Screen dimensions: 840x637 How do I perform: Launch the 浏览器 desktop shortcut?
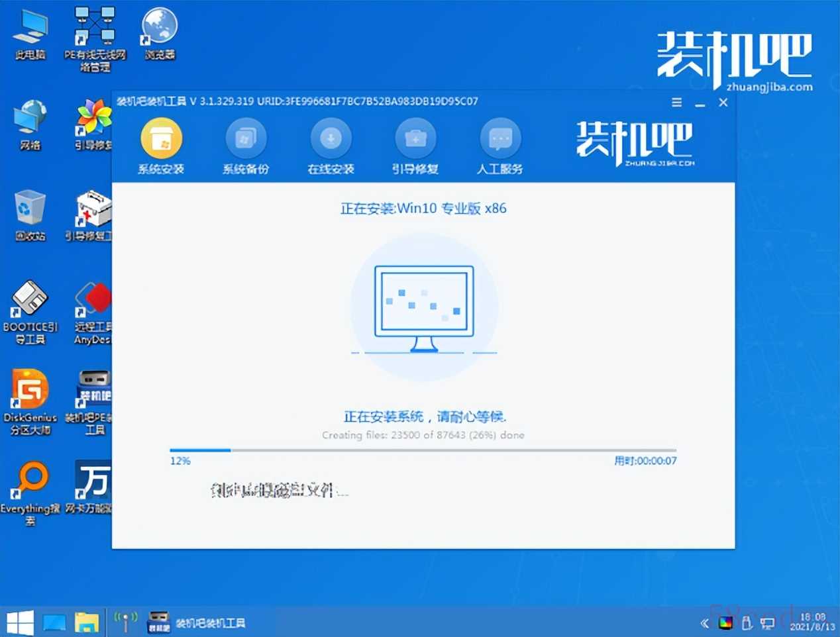point(160,34)
